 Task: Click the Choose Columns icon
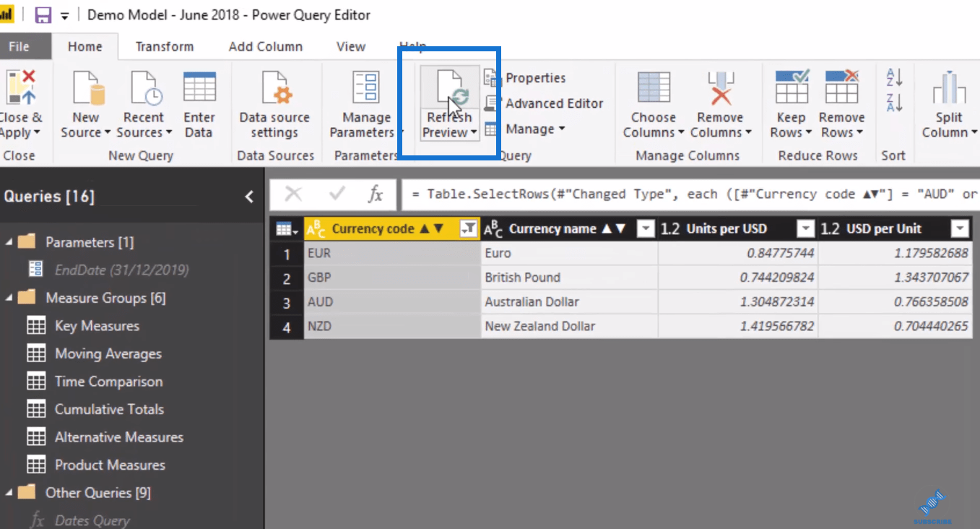654,88
